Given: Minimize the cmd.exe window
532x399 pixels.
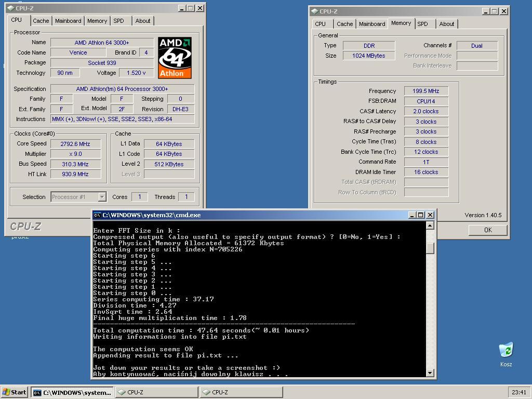Looking at the screenshot, I should coord(412,215).
